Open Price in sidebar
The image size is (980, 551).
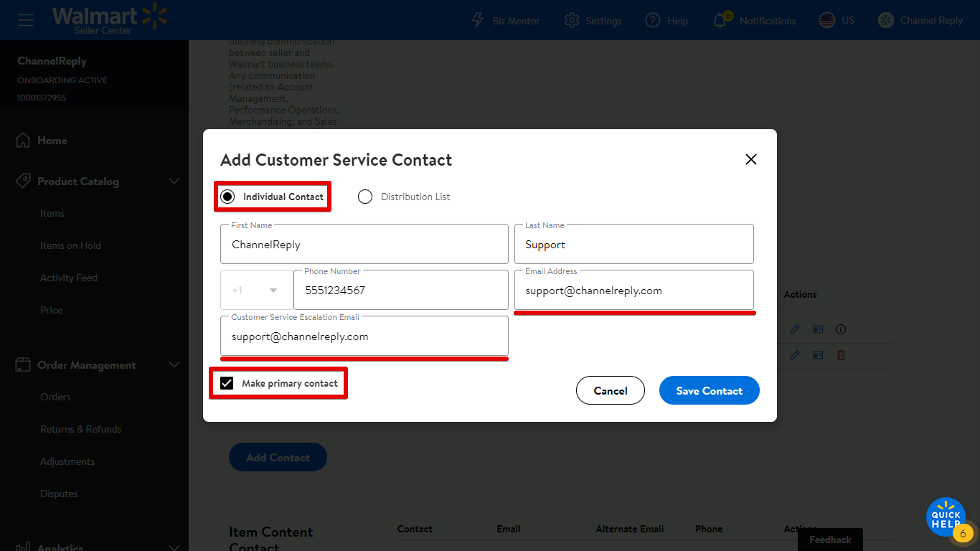pos(52,310)
